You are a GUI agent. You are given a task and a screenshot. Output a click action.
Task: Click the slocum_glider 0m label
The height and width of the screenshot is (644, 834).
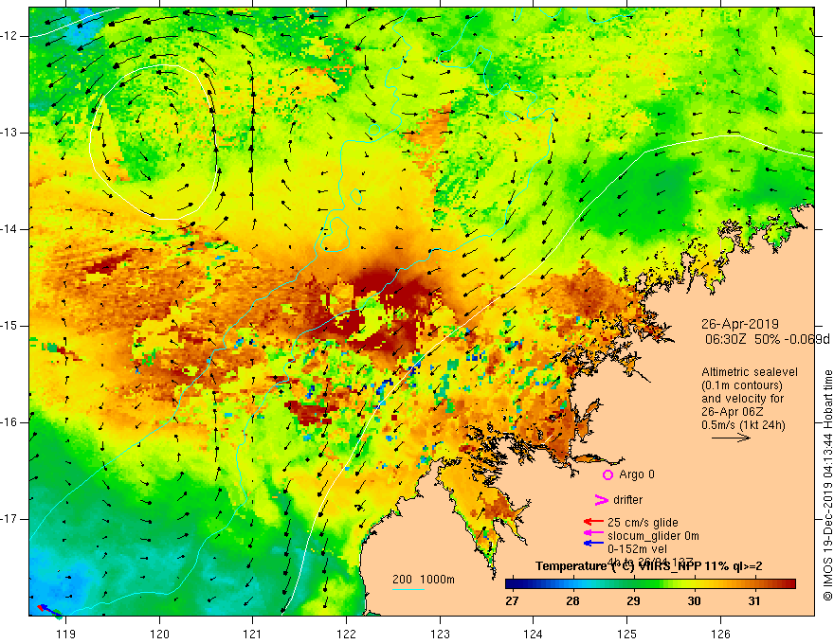653,536
